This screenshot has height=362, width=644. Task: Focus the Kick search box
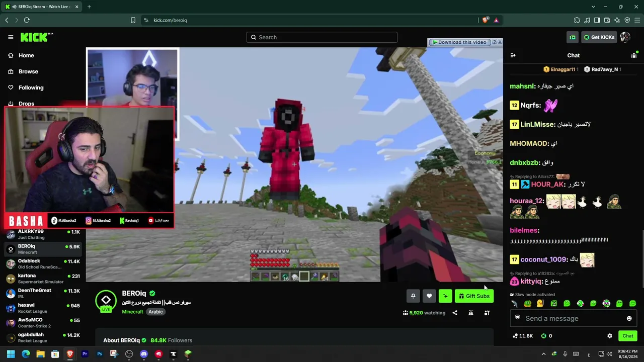point(322,37)
